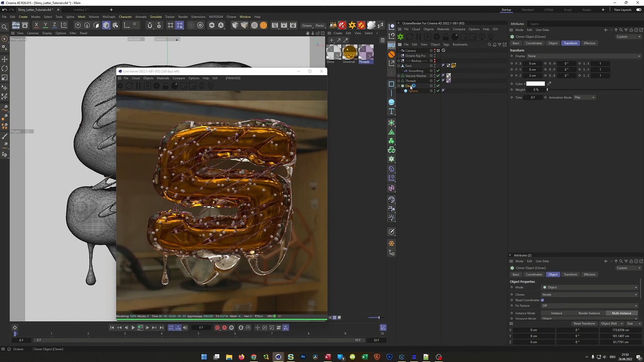Click the Camera object icon in the tree
The image size is (644, 362).
coord(403,51)
